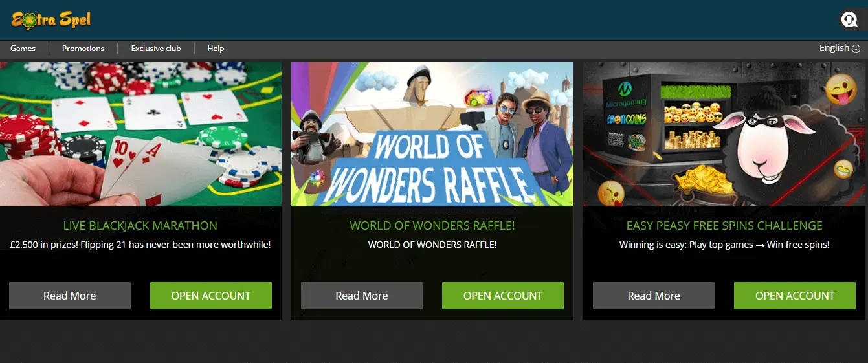Image resolution: width=868 pixels, height=363 pixels.
Task: Open Account under Live Blackjack Marathon
Action: tap(211, 296)
